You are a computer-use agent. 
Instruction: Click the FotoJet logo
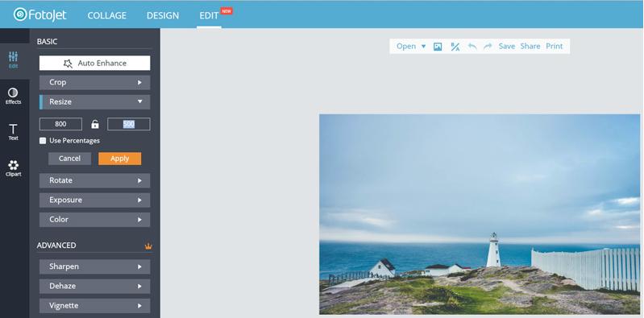point(39,14)
